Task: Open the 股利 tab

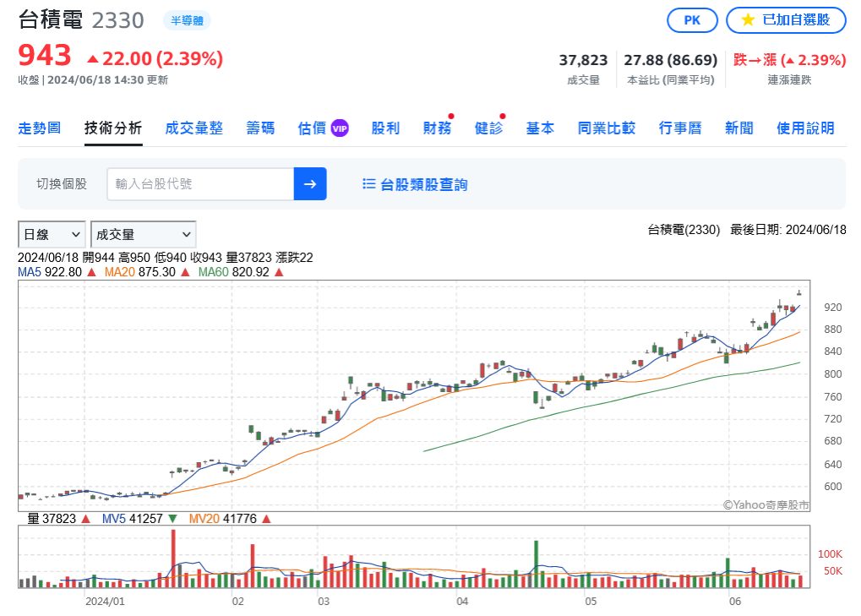Action: pos(385,128)
